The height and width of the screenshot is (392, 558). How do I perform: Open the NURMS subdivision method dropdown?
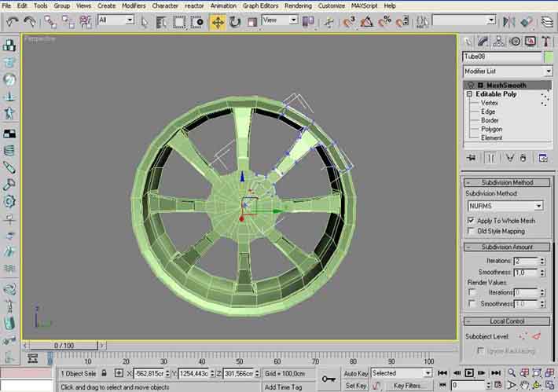pos(505,206)
